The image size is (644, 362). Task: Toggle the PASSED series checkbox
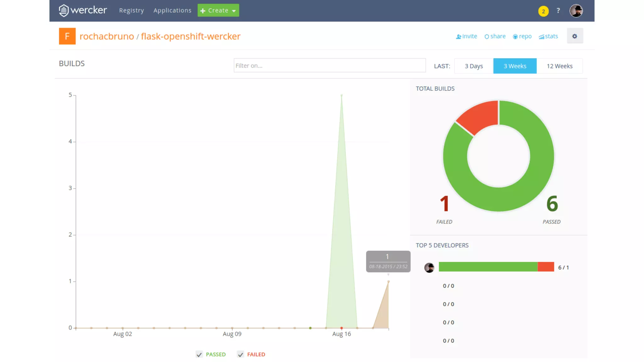[x=199, y=354]
